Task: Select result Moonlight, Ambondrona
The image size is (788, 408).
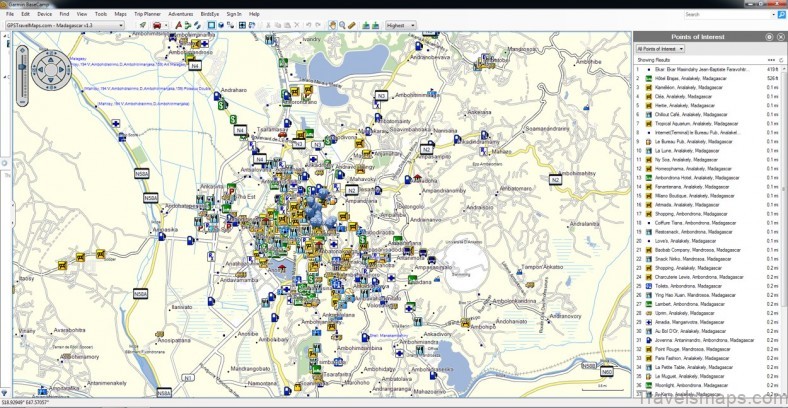Action: coord(708,385)
